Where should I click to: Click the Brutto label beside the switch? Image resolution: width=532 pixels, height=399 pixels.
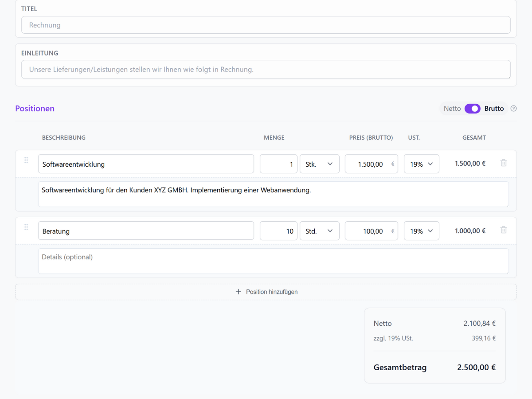494,109
